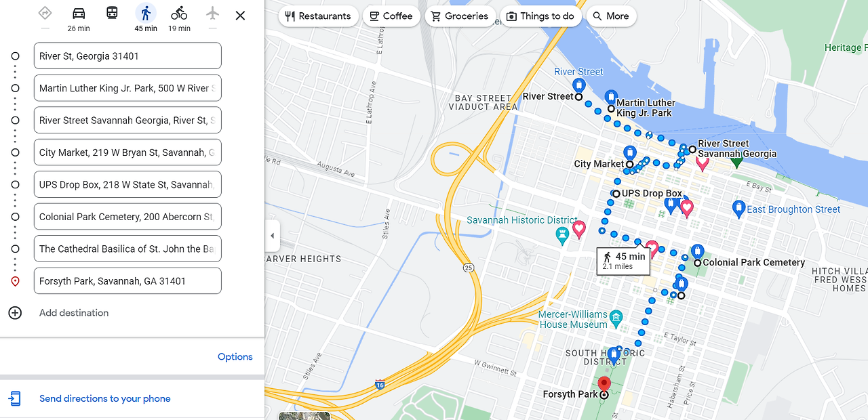Select walking travel mode icon
868x420 pixels.
[x=146, y=13]
